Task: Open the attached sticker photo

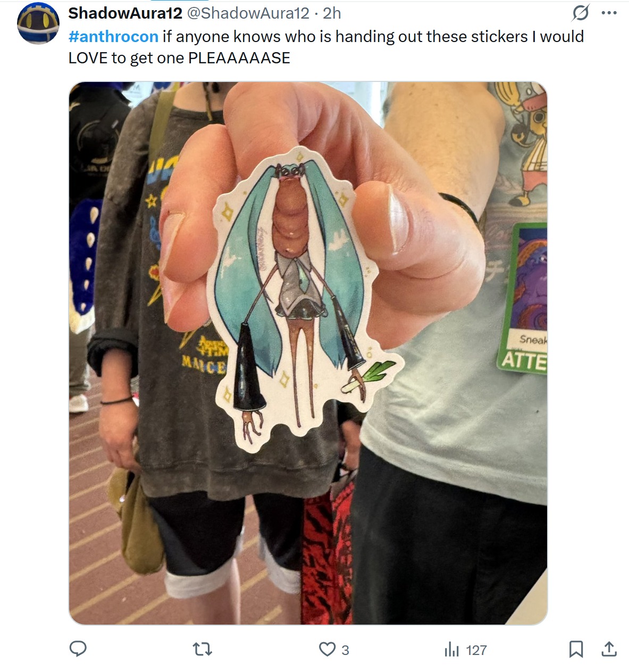Action: [308, 353]
